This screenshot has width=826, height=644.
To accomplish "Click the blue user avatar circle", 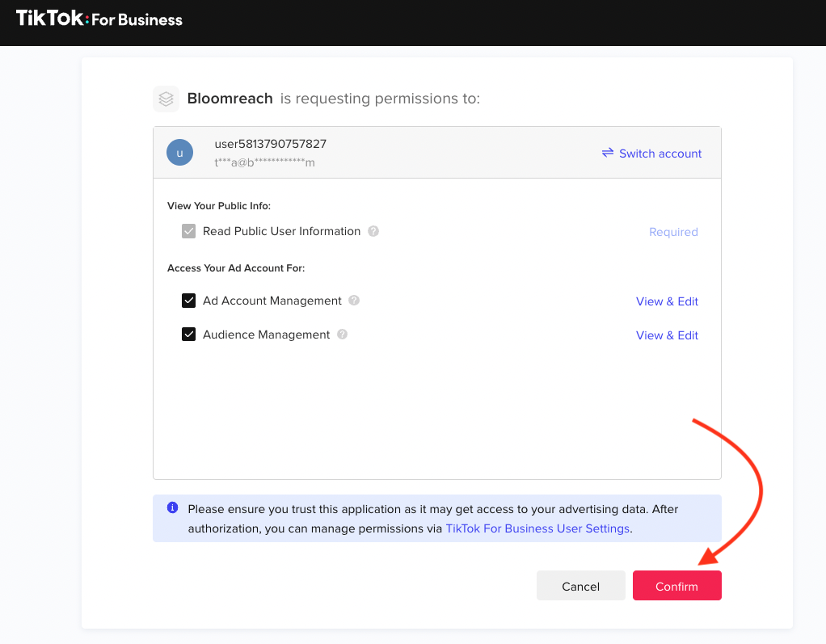I will [x=179, y=153].
